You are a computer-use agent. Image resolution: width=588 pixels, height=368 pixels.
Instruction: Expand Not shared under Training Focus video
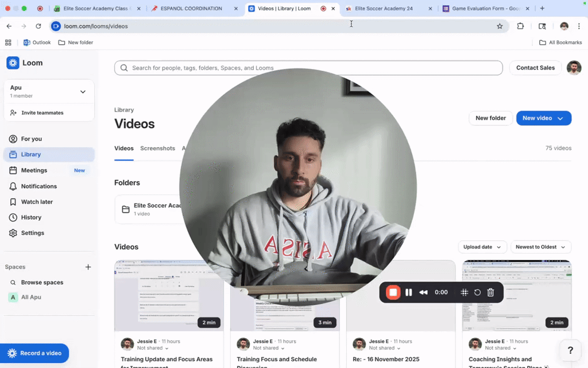point(269,348)
